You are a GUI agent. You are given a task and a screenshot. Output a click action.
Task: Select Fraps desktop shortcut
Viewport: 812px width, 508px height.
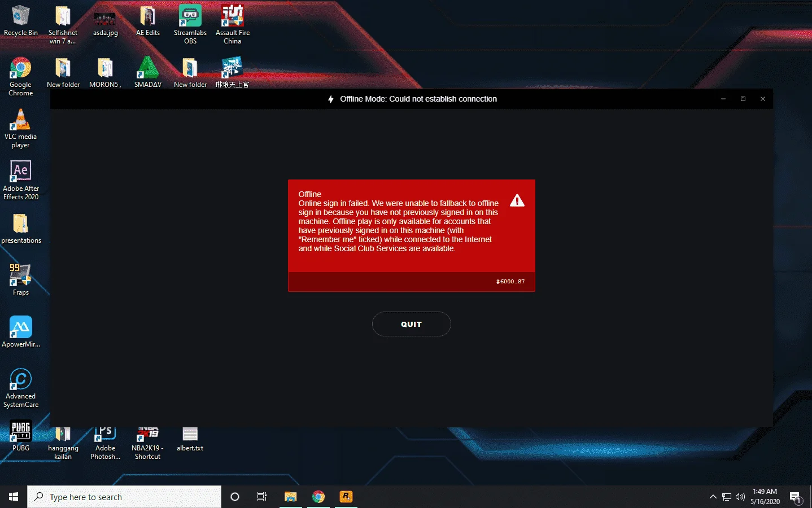21,280
